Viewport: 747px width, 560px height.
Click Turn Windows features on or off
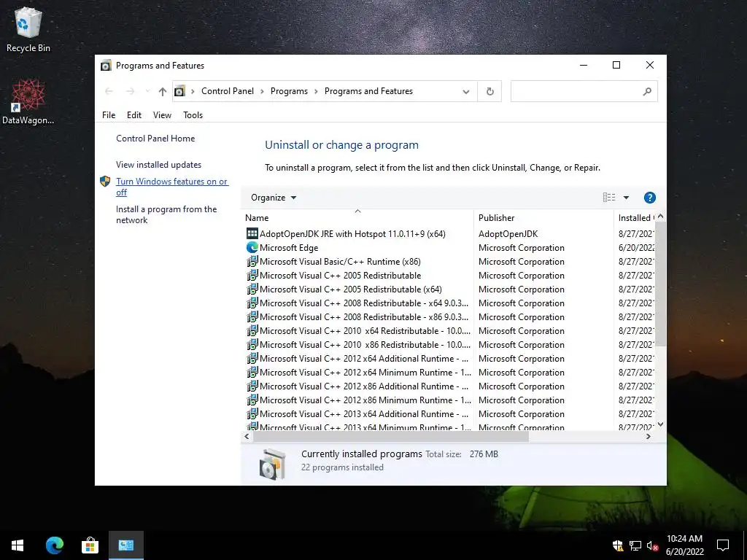(172, 187)
